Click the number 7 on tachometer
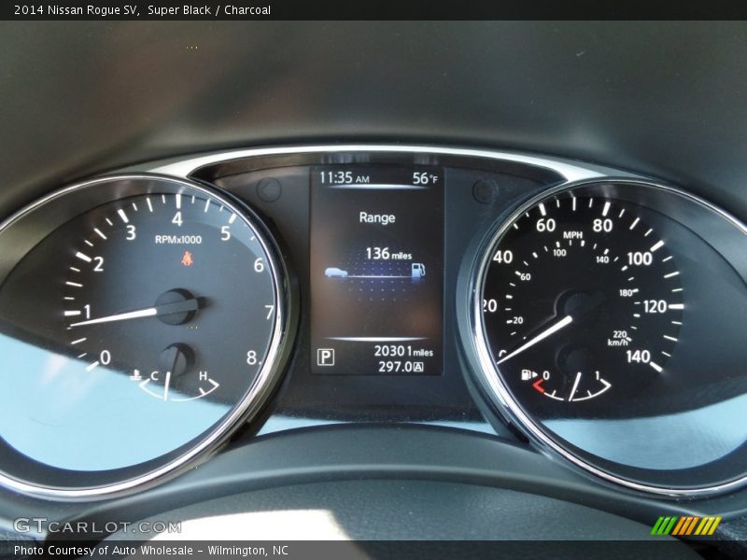 269,313
